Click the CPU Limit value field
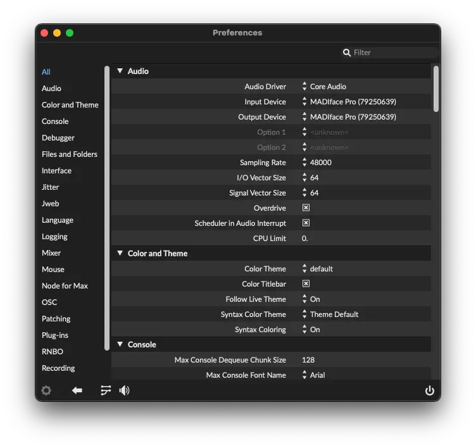The width and height of the screenshot is (476, 448). tap(305, 239)
